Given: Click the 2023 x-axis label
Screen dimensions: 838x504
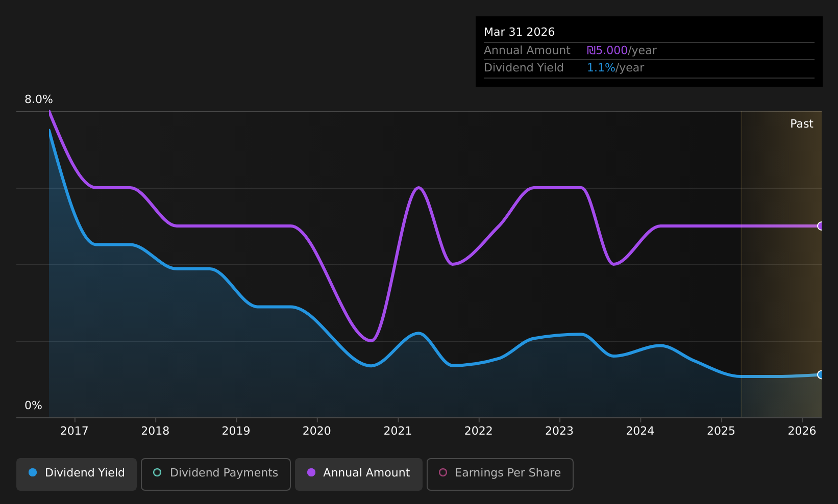Looking at the screenshot, I should (x=559, y=431).
